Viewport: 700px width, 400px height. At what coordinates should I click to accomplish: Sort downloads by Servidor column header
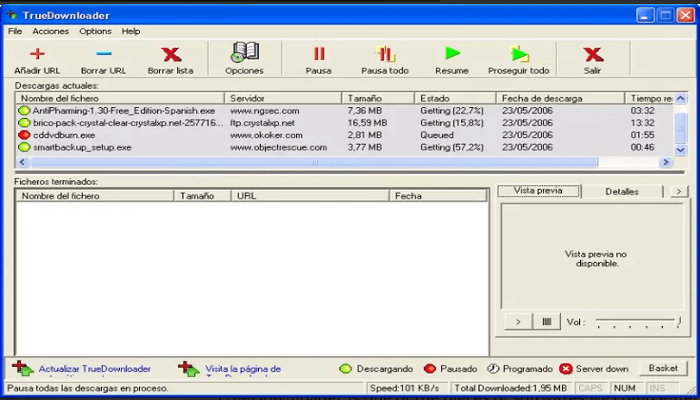click(283, 98)
